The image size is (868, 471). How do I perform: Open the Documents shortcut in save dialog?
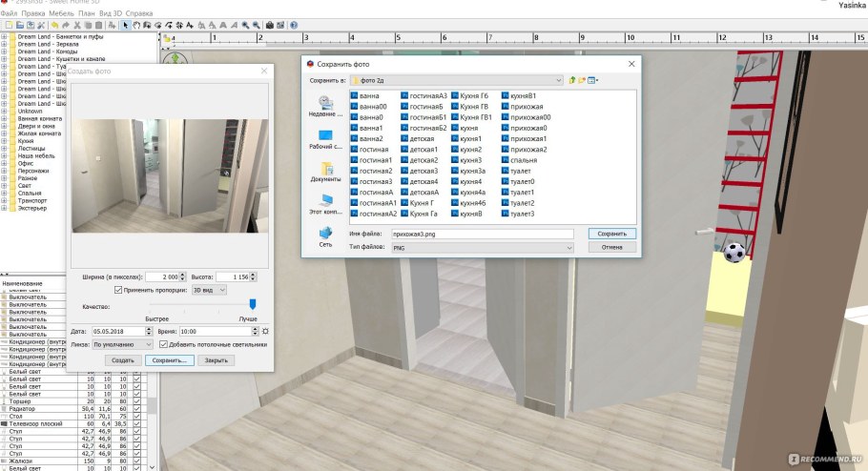325,172
